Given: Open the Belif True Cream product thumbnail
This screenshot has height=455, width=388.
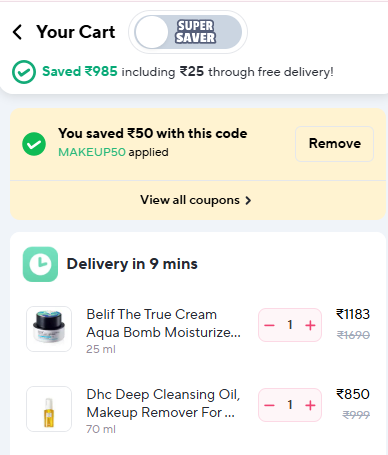Looking at the screenshot, I should pyautogui.click(x=49, y=329).
